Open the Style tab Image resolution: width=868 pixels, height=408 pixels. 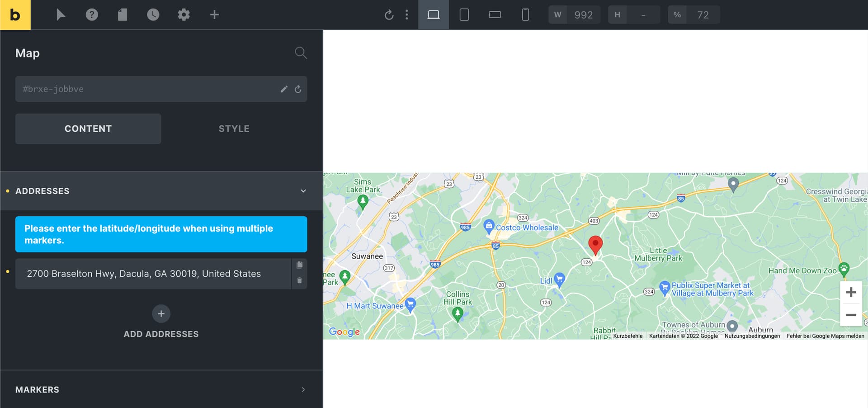(234, 129)
